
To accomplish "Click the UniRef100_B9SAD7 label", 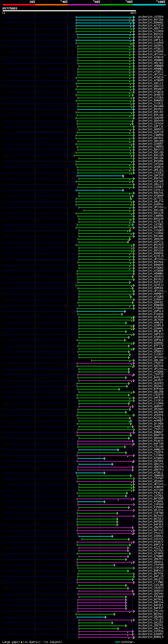I will (151, 89).
